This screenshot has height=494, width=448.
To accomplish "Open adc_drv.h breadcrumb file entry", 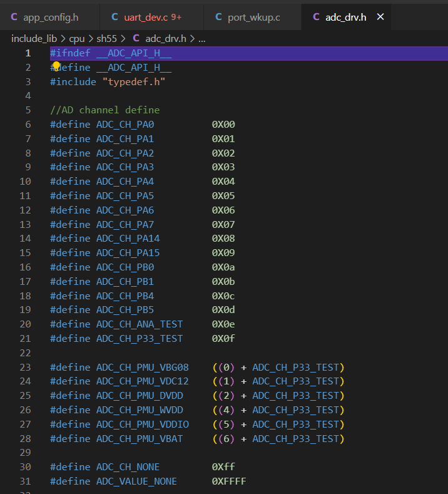I will pos(166,39).
